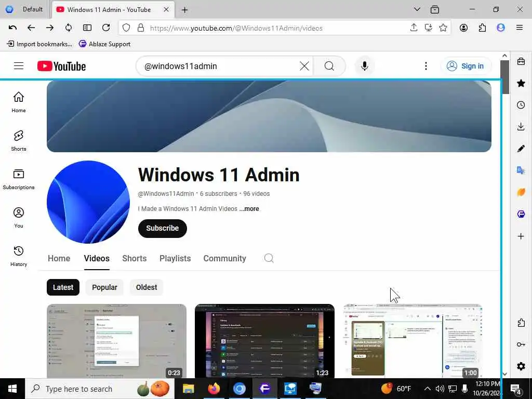
Task: Open the Windows Start menu
Action: point(12,389)
